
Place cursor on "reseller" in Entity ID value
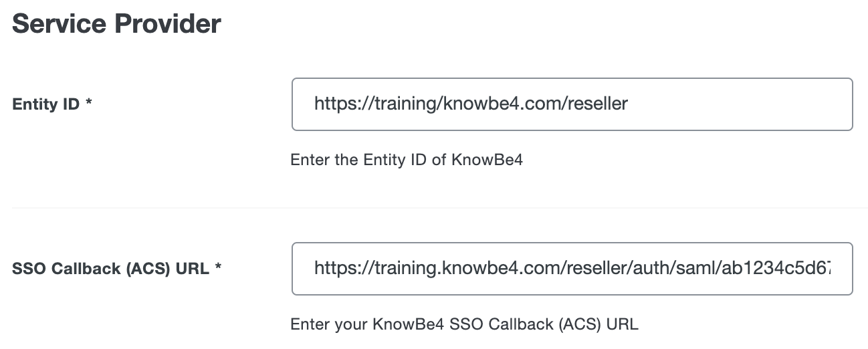point(597,104)
